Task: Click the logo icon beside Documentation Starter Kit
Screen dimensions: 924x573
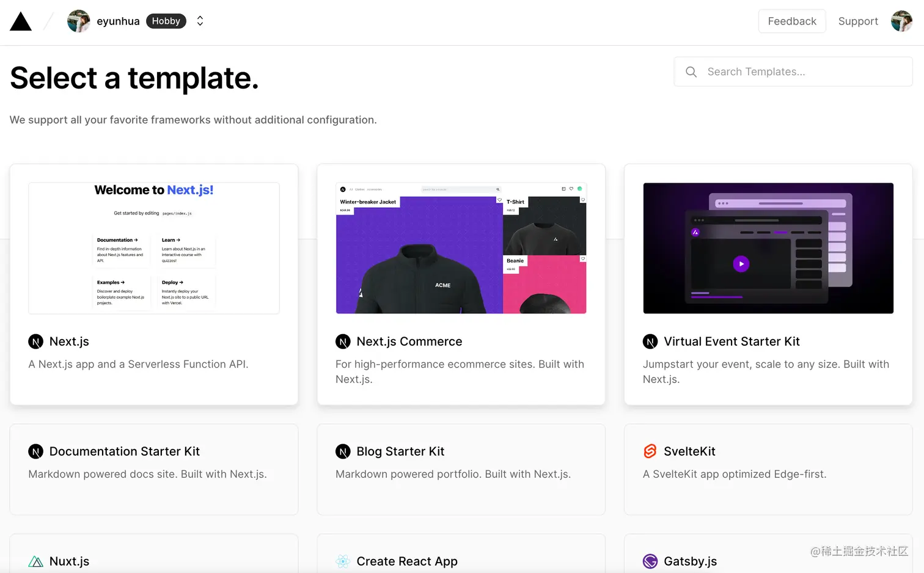Action: click(36, 451)
